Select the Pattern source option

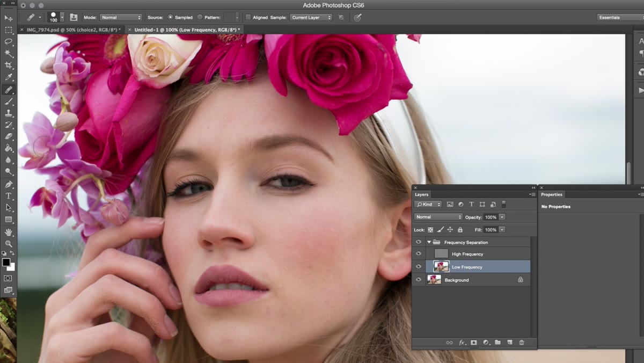pyautogui.click(x=200, y=17)
